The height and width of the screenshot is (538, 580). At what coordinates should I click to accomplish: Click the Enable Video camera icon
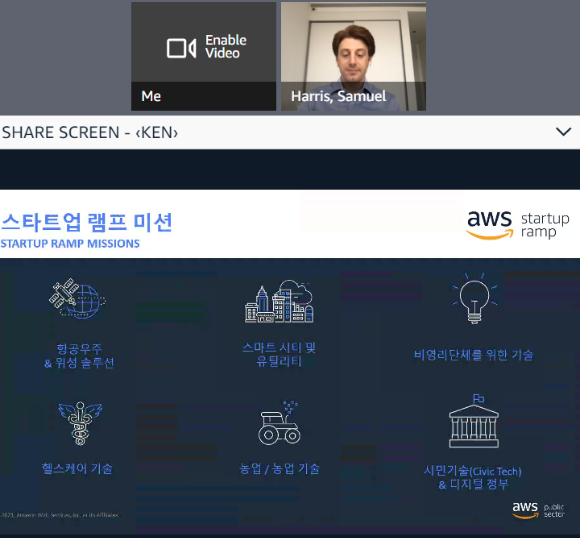click(x=181, y=48)
